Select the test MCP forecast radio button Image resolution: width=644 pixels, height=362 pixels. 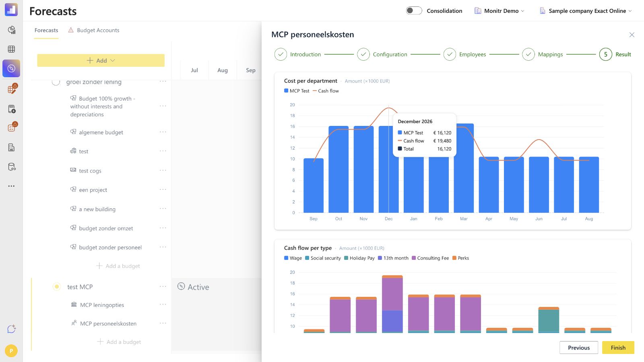pyautogui.click(x=57, y=287)
